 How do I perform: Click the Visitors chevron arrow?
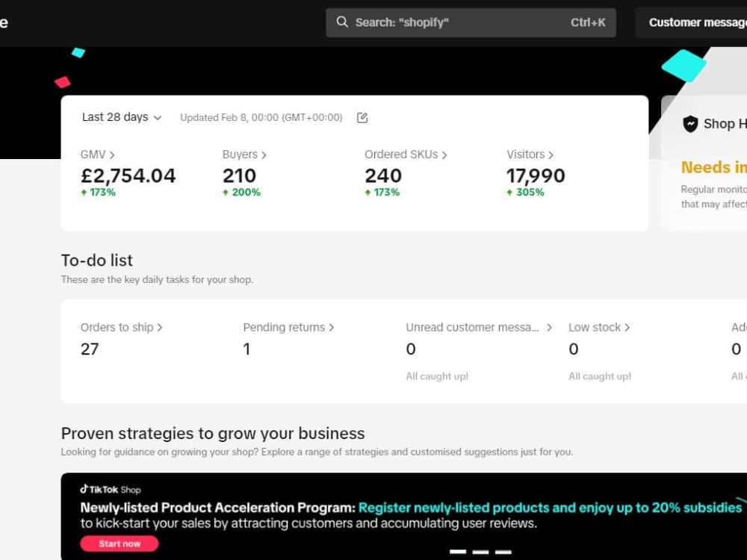[551, 155]
